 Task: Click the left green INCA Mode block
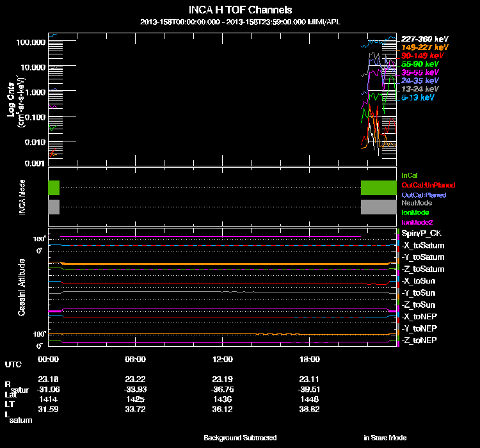54,188
